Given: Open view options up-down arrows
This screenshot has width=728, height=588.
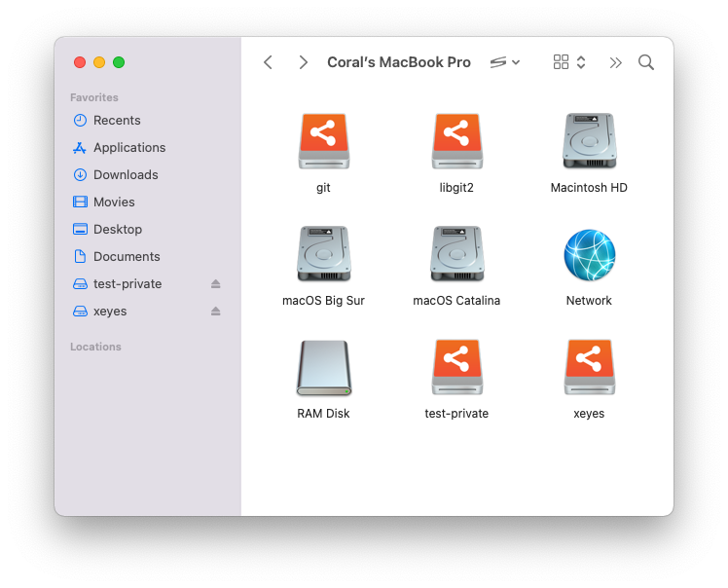Looking at the screenshot, I should [x=581, y=62].
